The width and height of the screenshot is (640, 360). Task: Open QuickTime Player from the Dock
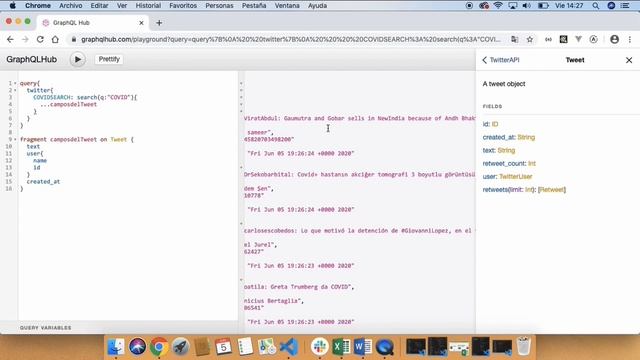click(x=384, y=347)
